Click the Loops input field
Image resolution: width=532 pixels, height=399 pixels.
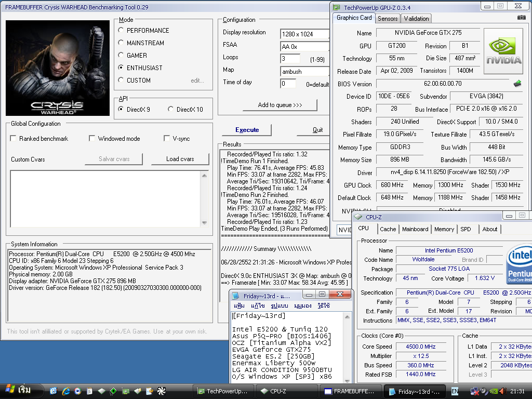pyautogui.click(x=290, y=59)
